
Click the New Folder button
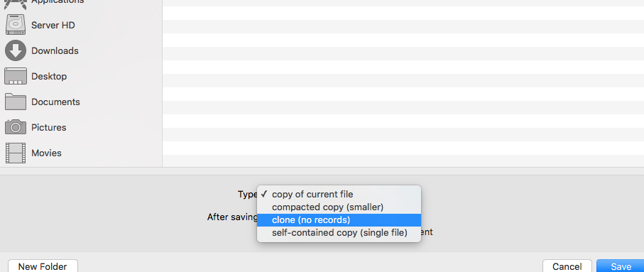(x=43, y=266)
